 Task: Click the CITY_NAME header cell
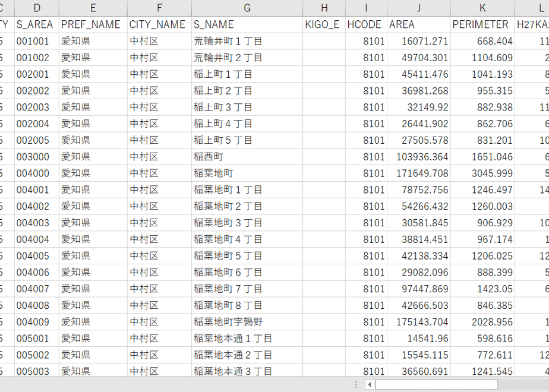159,24
